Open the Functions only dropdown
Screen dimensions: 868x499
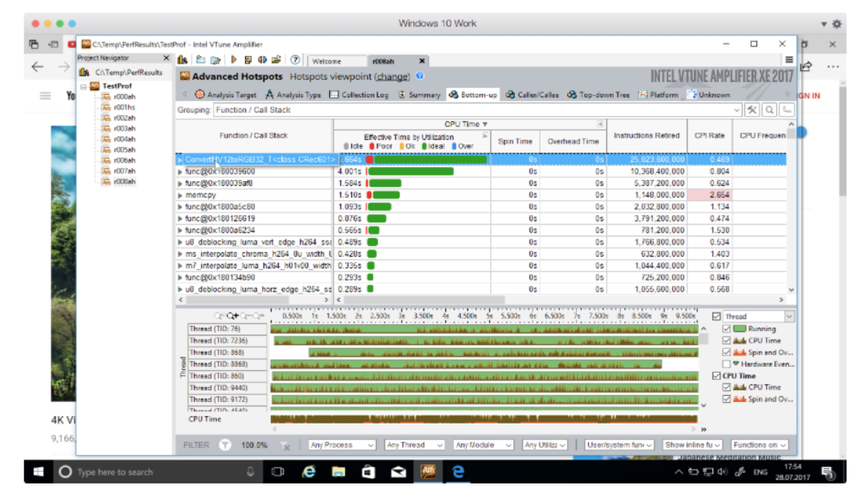click(x=759, y=445)
